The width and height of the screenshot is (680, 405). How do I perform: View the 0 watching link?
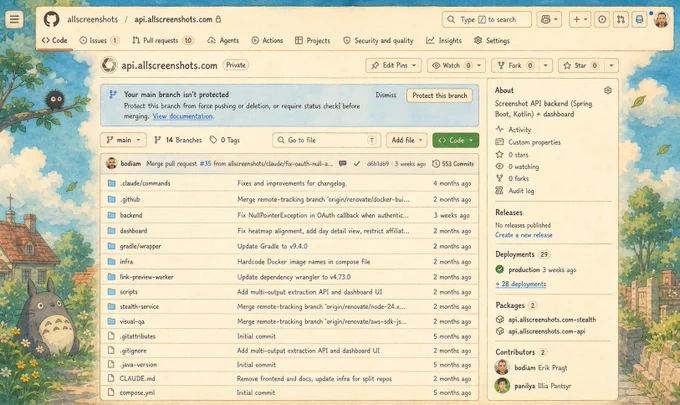click(x=523, y=167)
